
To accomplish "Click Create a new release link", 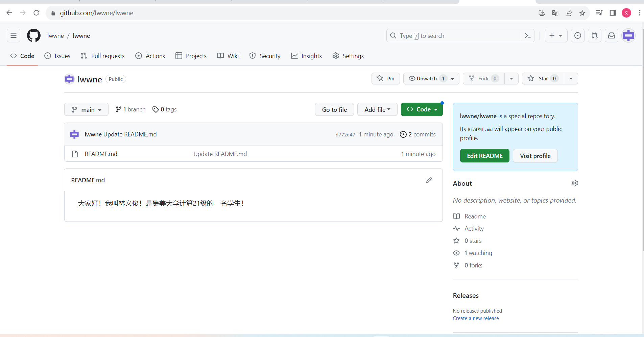I will tap(476, 318).
